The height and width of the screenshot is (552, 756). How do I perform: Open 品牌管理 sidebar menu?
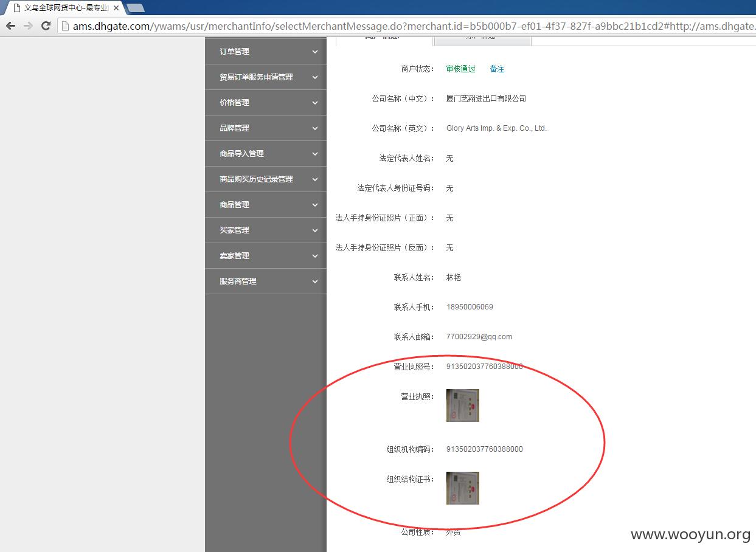[x=266, y=128]
